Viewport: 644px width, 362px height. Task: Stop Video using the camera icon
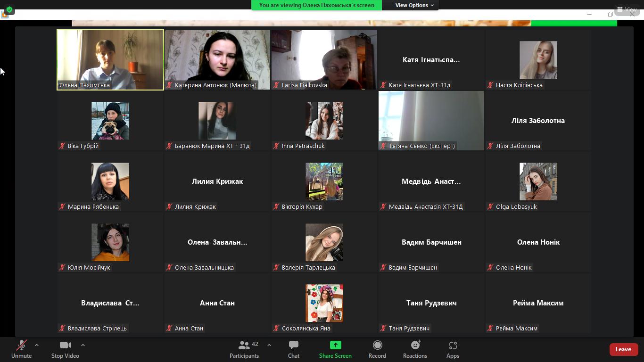click(65, 349)
